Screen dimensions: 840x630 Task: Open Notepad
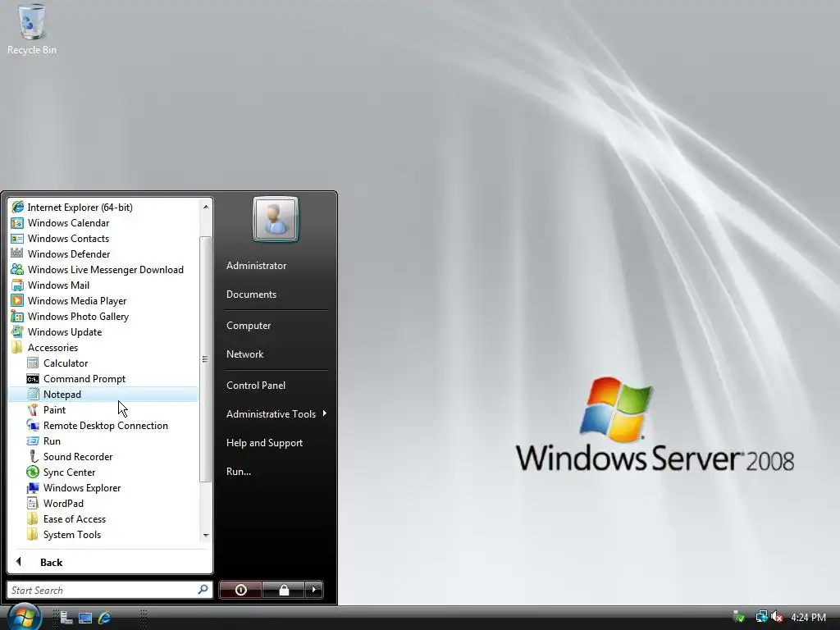coord(103,395)
